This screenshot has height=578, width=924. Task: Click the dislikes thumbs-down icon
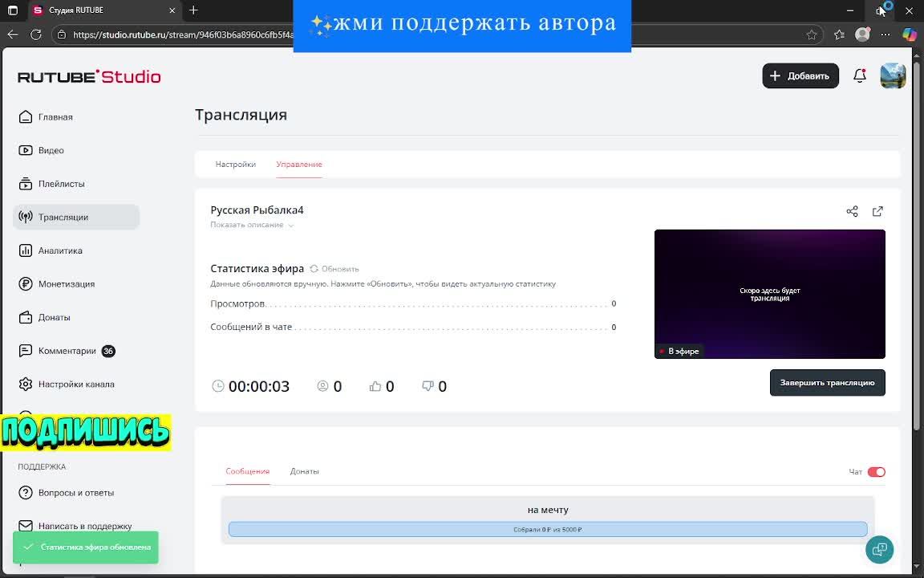[x=428, y=386]
